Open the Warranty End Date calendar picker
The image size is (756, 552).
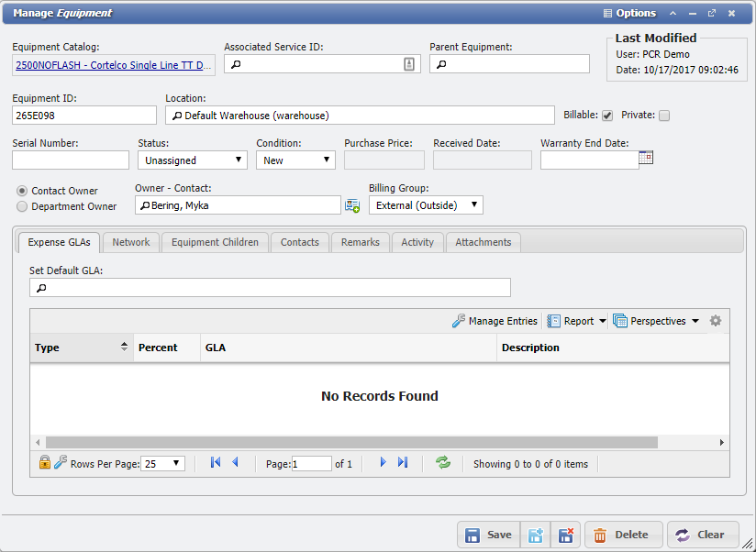pos(646,158)
